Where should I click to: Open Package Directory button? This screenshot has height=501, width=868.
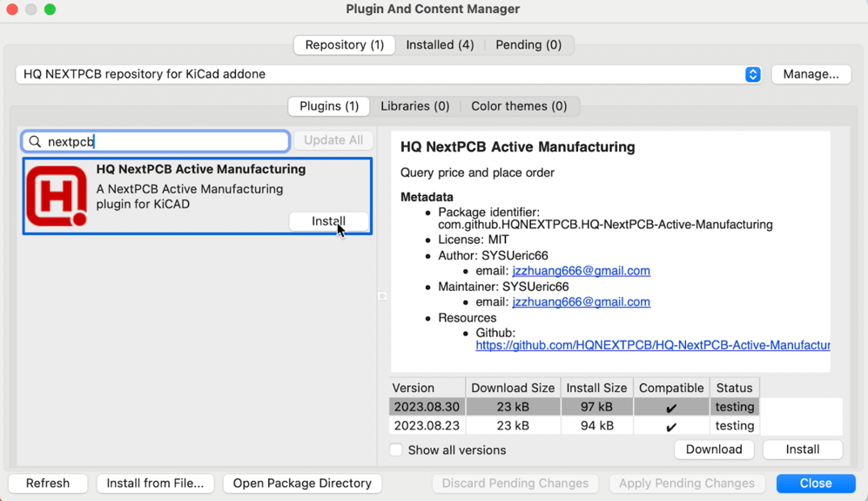(302, 484)
